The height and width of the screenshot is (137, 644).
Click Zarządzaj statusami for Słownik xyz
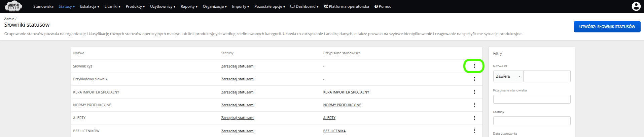pyautogui.click(x=238, y=66)
